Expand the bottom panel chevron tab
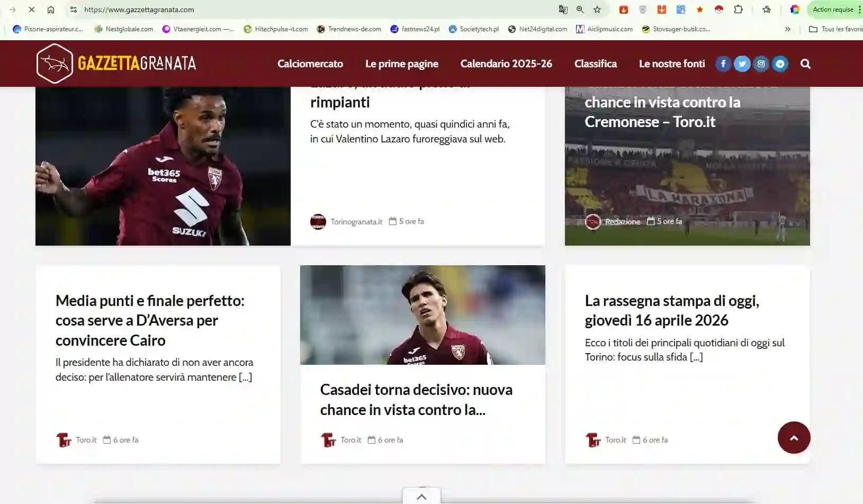863x504 pixels. [421, 497]
